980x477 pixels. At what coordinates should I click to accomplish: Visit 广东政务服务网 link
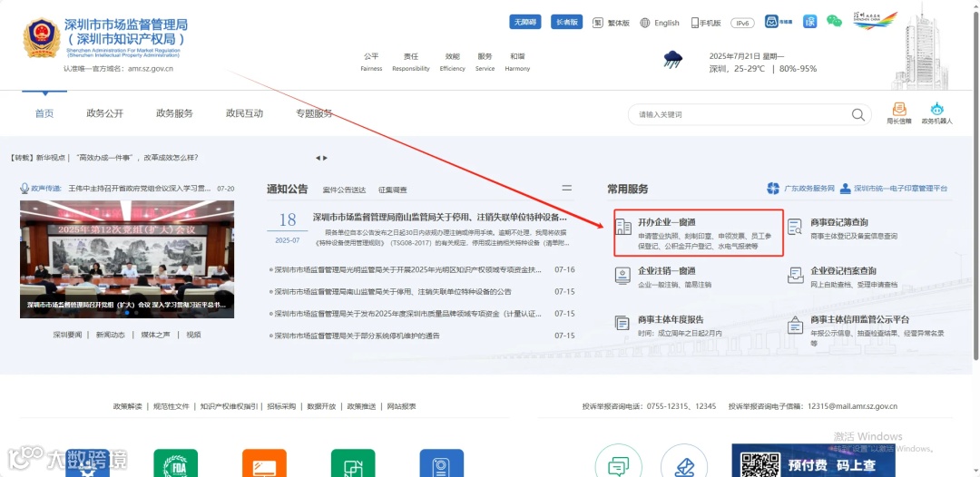click(x=801, y=189)
